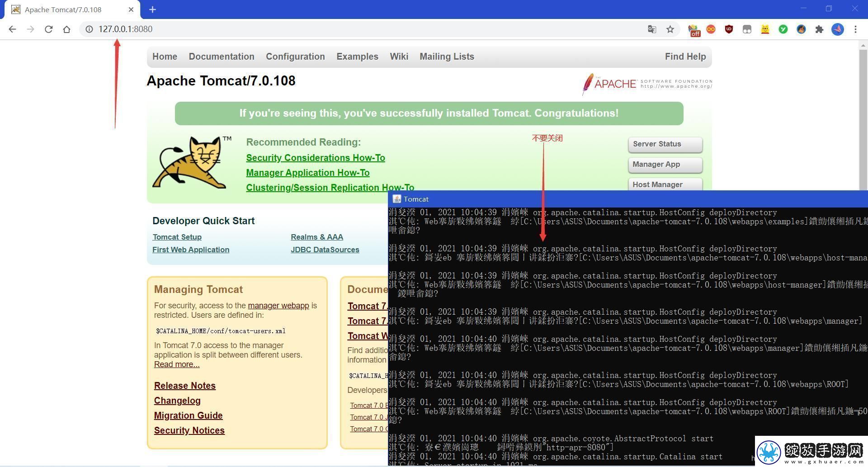Open the Changelog link

click(x=177, y=401)
